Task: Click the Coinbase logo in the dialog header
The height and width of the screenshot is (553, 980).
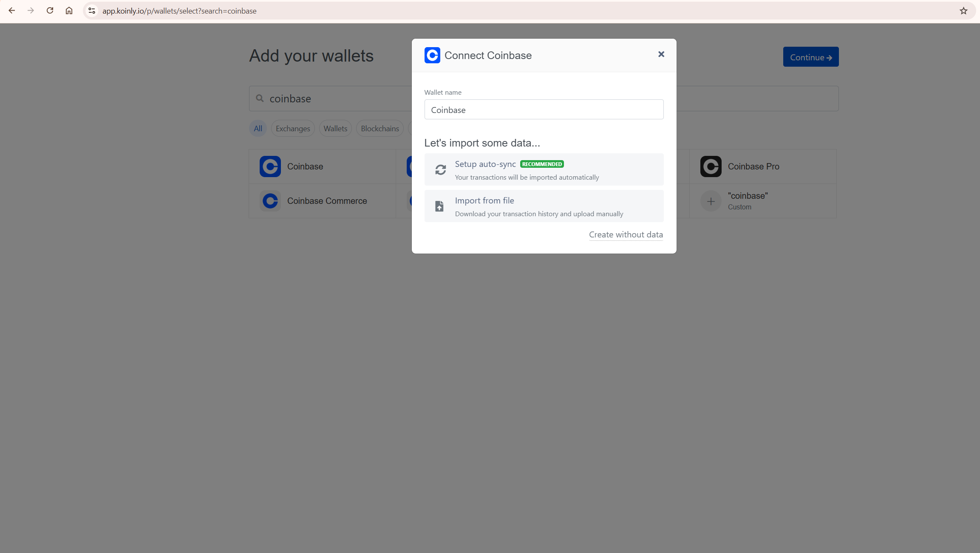Action: click(x=432, y=55)
